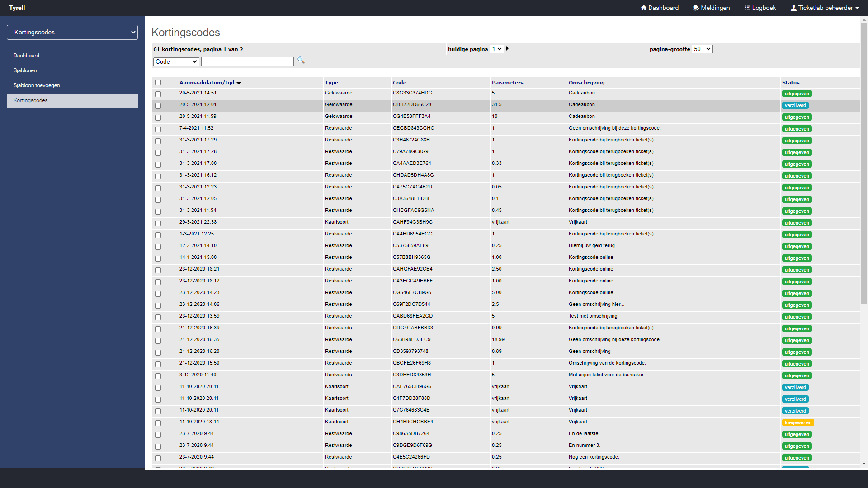Click code cell CA4AAED3E764
This screenshot has height=488, width=868.
pyautogui.click(x=412, y=164)
